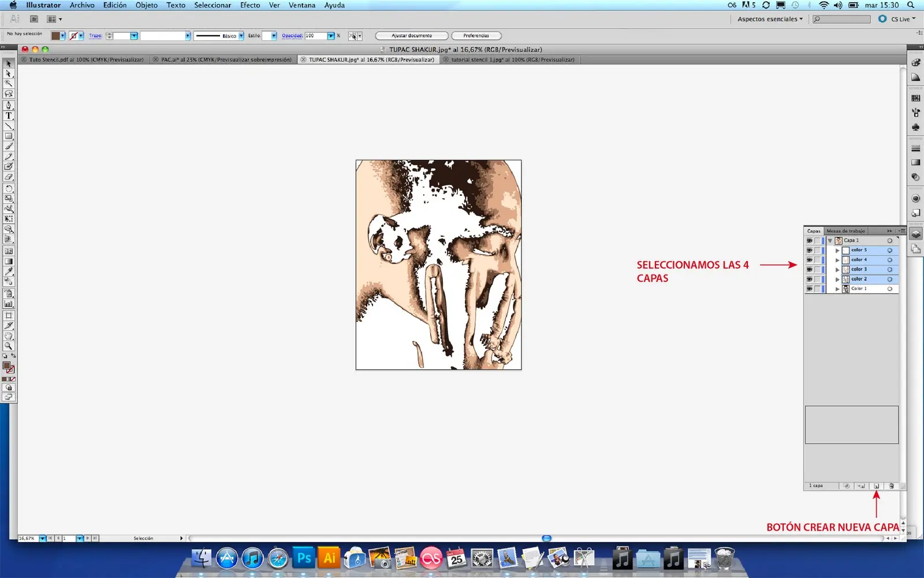Open the Layers panel dock icon
Screen dimensions: 924x578
click(x=916, y=234)
